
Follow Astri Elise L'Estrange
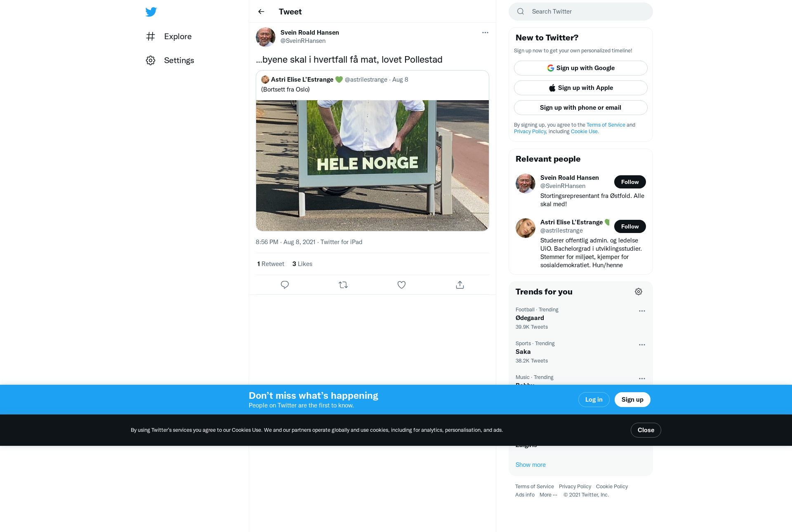coord(630,226)
